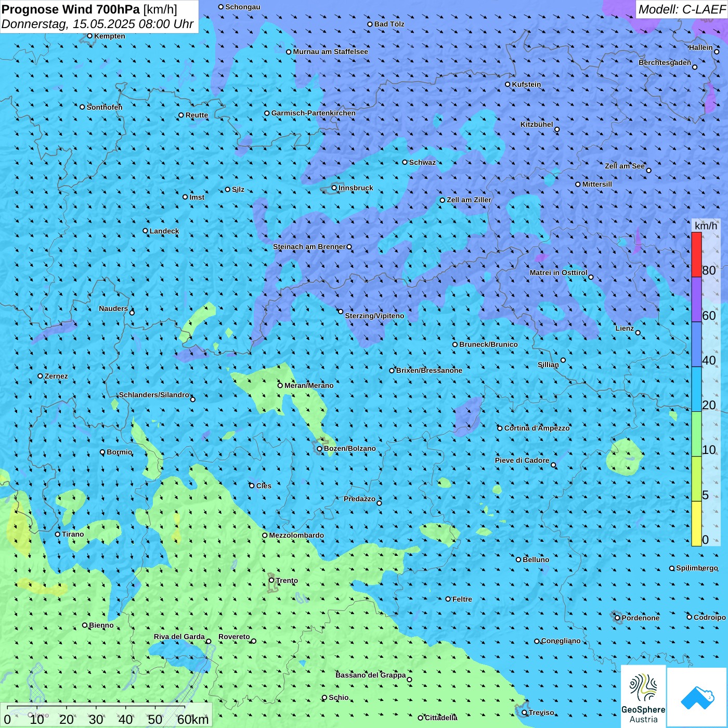Select the Zell am See marker dot
Viewport: 728px width, 728px height.
pyautogui.click(x=648, y=171)
